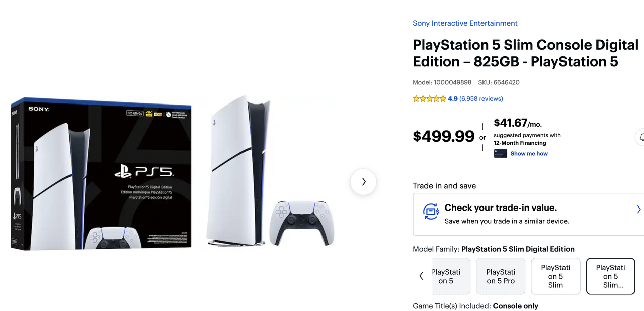
Task: Click the PlayStation 5 Slim product title
Action: pos(525,53)
